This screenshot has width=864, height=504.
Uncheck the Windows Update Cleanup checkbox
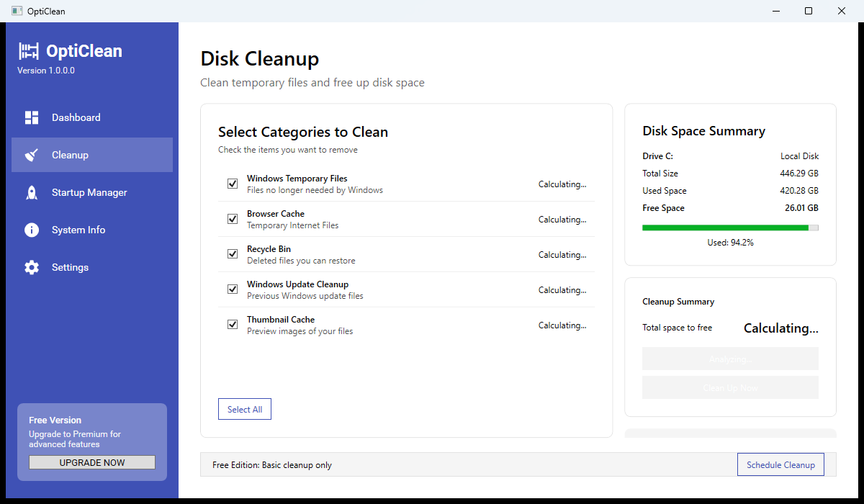(x=233, y=289)
